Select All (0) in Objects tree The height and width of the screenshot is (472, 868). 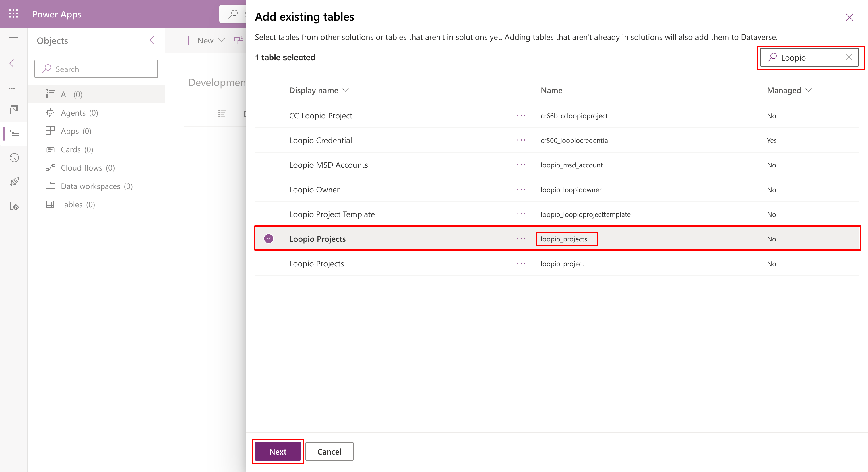click(x=97, y=94)
